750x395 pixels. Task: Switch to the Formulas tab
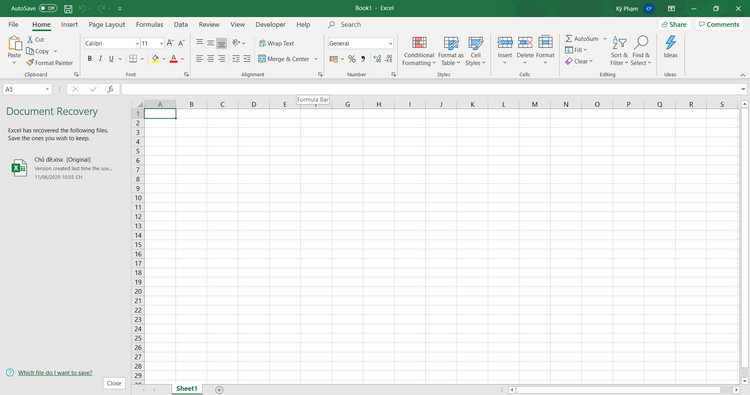pos(149,24)
